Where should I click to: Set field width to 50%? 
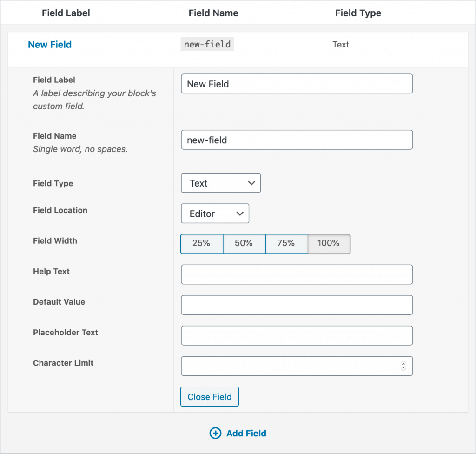(244, 243)
